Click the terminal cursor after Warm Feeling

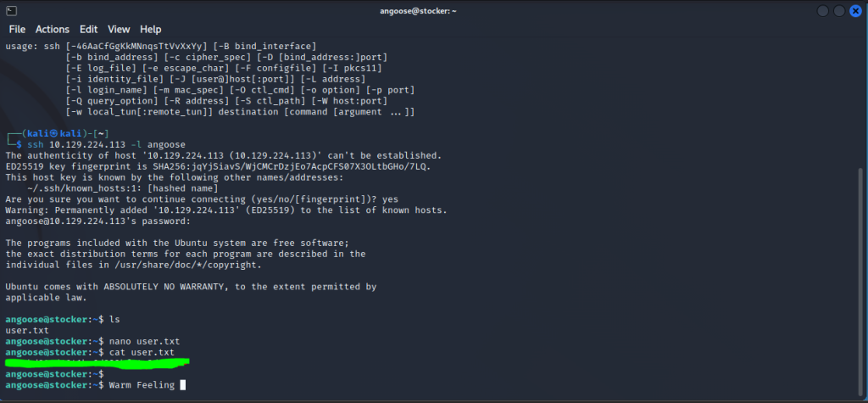(x=183, y=384)
